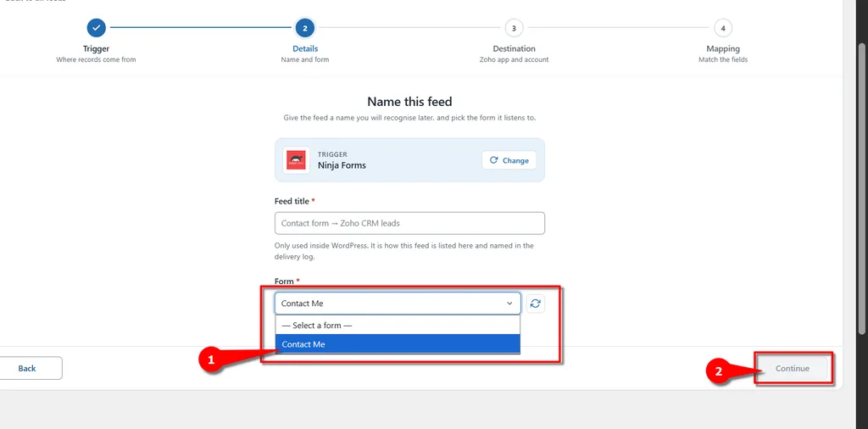Image resolution: width=868 pixels, height=429 pixels.
Task: Click the 'Ninja Forms' trigger name text
Action: tap(342, 165)
